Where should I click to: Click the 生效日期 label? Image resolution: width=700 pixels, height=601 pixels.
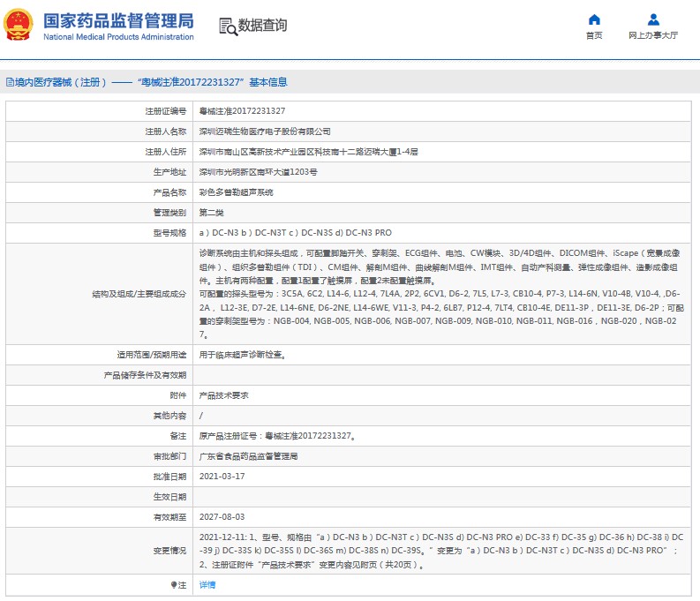coord(169,497)
